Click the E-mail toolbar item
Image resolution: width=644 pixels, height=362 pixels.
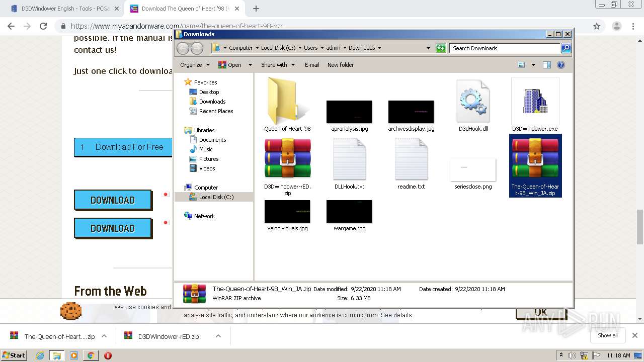pyautogui.click(x=312, y=65)
